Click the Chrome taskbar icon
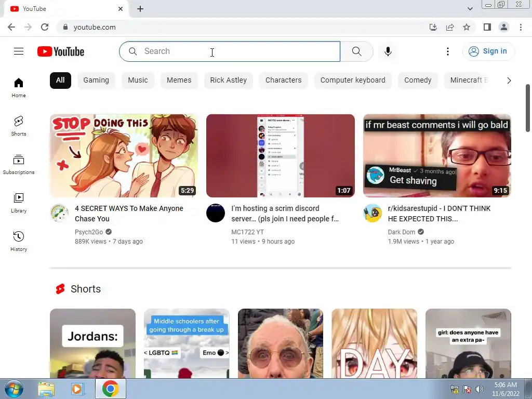 110,389
